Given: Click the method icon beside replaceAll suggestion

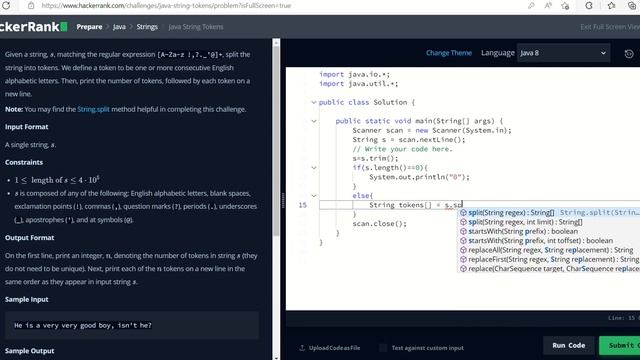Looking at the screenshot, I should pyautogui.click(x=463, y=250).
